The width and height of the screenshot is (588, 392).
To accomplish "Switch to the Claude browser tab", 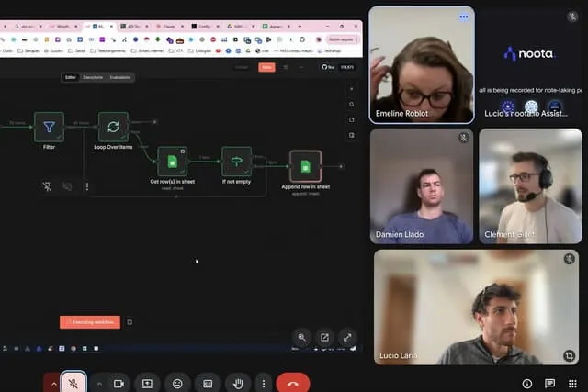I will click(x=169, y=27).
